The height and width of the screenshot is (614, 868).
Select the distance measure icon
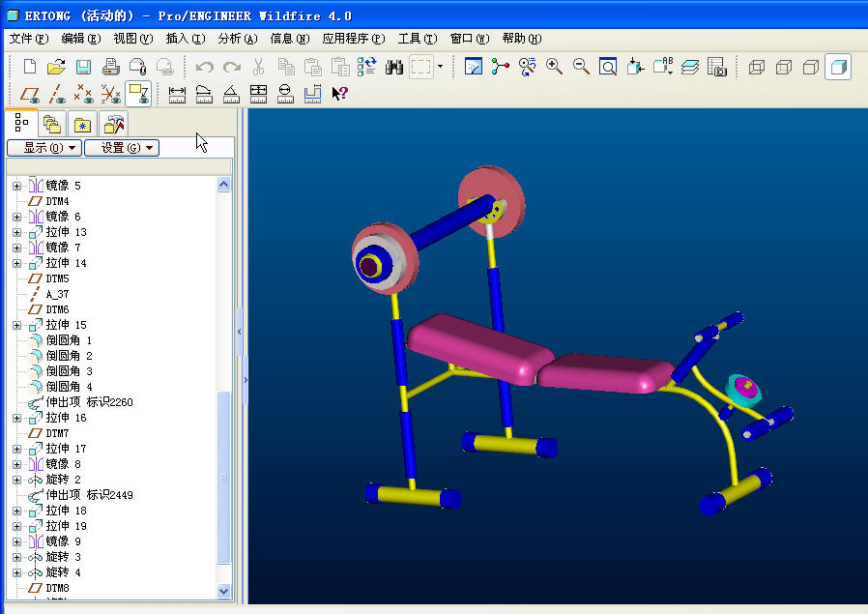[x=177, y=94]
